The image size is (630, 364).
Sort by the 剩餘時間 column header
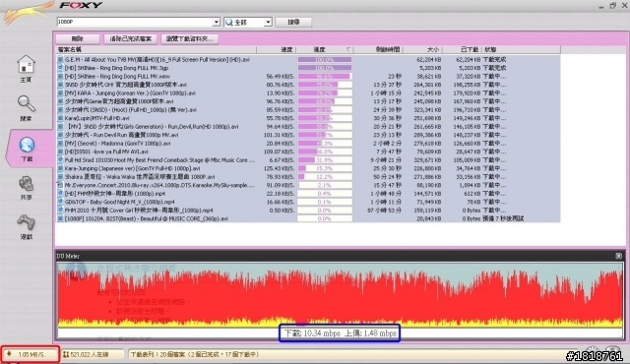[x=378, y=50]
